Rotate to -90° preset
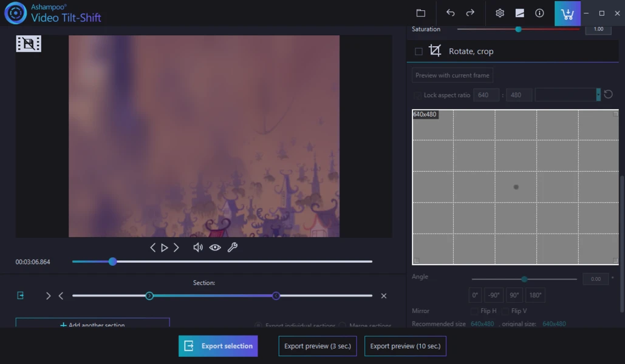Screen dimensions: 625x364 (x=494, y=295)
